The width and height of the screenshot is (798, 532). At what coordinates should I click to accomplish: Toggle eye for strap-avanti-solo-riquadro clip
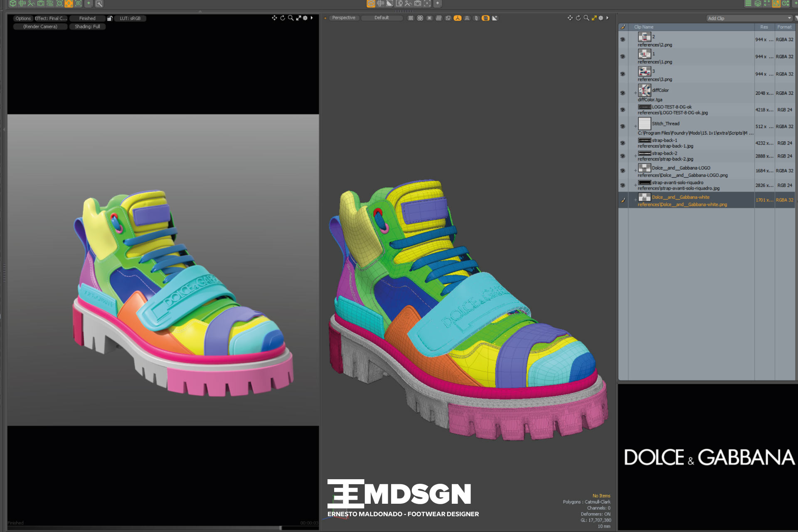click(x=623, y=185)
